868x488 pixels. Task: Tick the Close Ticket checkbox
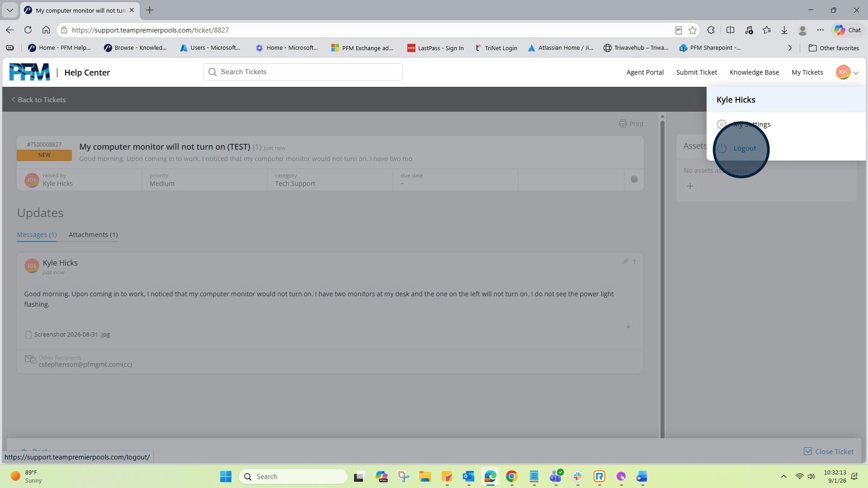point(807,451)
